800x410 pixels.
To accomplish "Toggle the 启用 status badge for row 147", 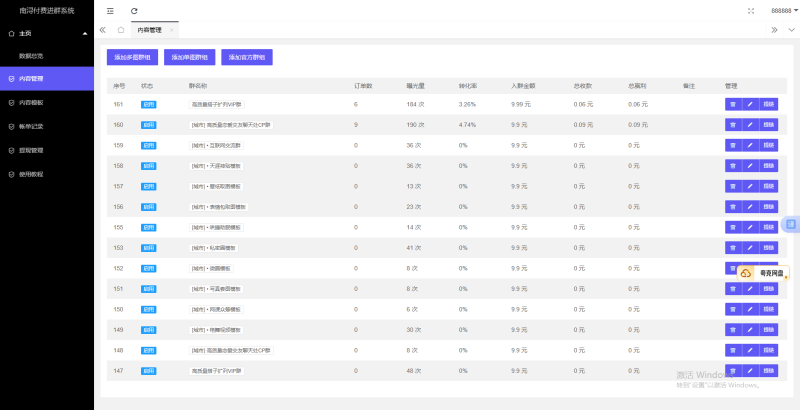I will coord(149,370).
